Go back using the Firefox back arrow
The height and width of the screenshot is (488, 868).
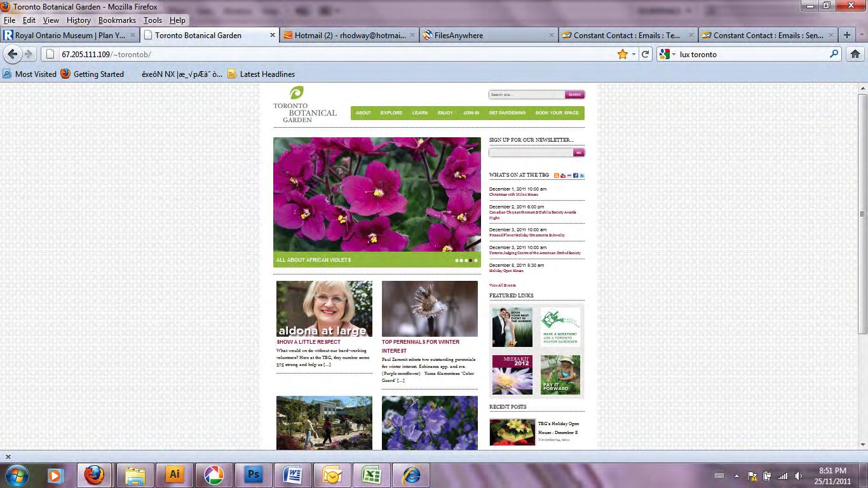tap(13, 54)
